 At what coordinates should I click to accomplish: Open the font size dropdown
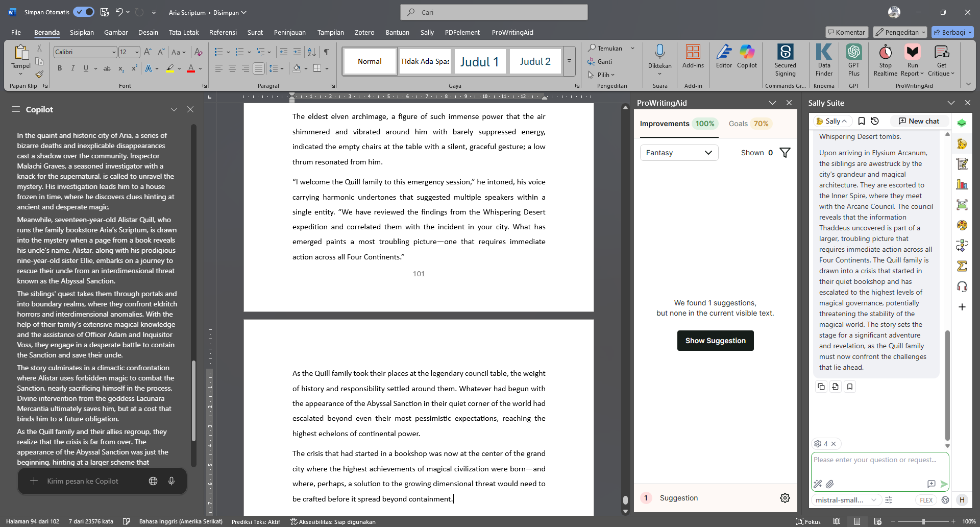click(x=137, y=52)
